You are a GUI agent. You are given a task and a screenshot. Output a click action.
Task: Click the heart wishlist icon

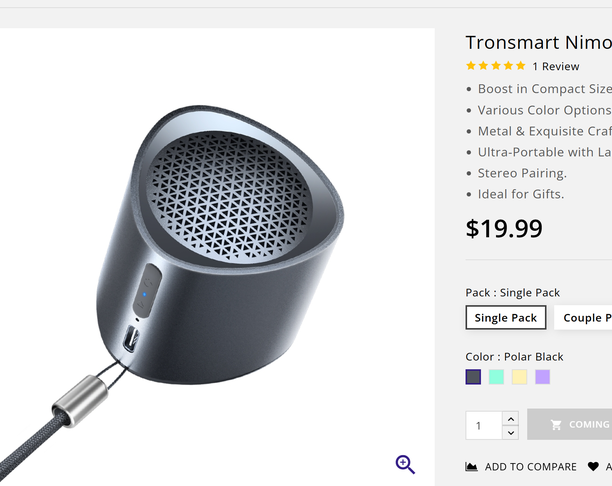[x=593, y=467]
